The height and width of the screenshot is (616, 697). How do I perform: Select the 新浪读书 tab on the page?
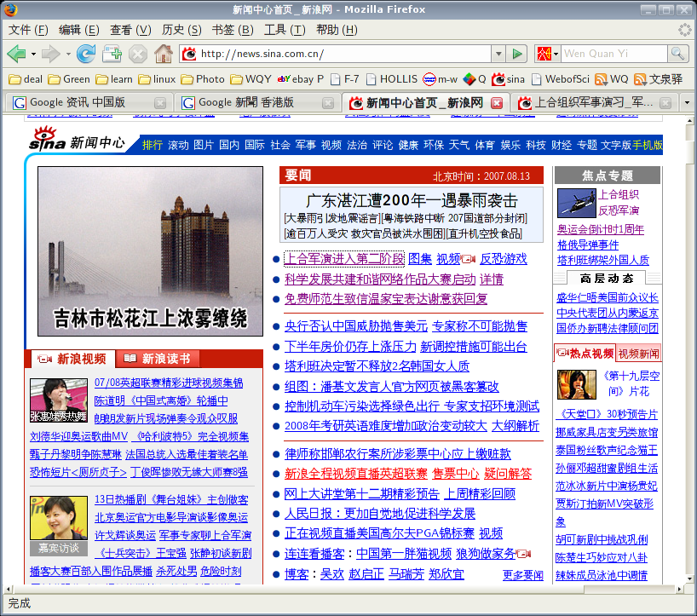point(158,359)
